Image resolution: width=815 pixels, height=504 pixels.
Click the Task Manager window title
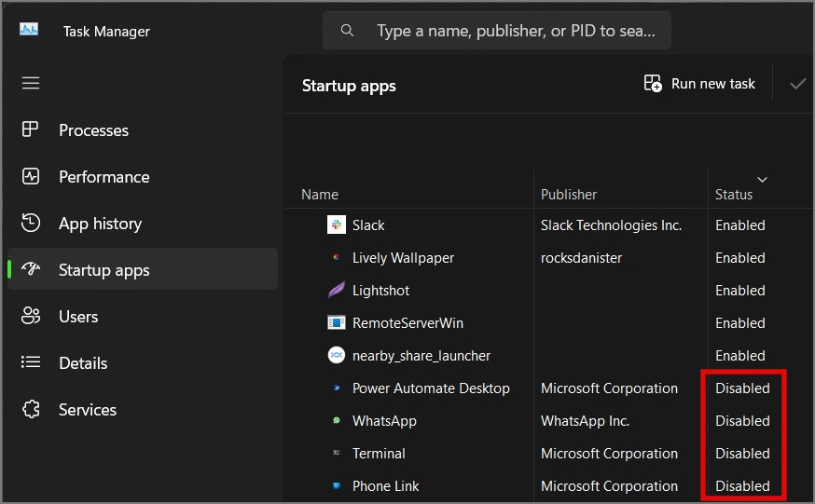click(x=106, y=32)
